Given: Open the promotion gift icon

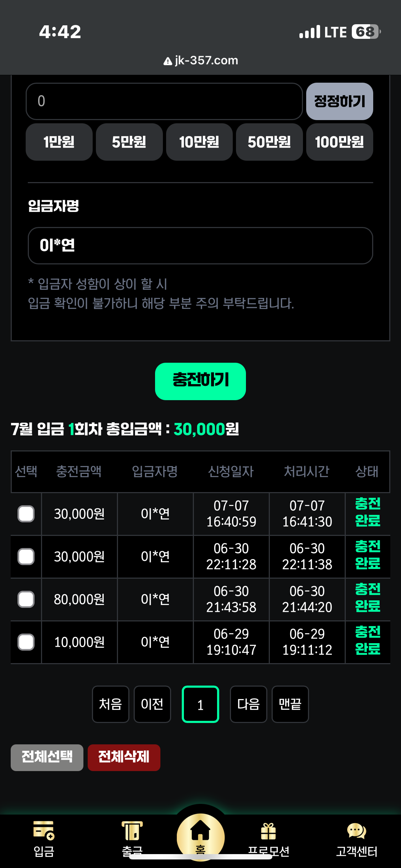Looking at the screenshot, I should pyautogui.click(x=268, y=832).
